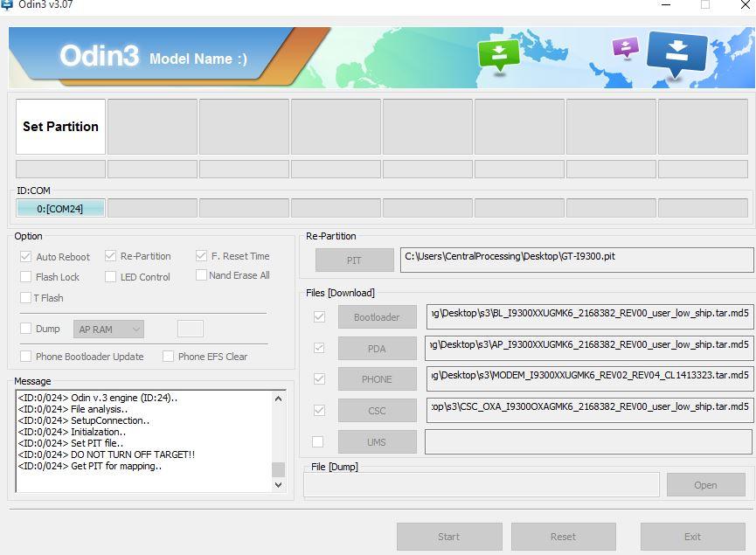This screenshot has width=756, height=555.
Task: Uncheck the CSC file checkbox
Action: [x=319, y=410]
